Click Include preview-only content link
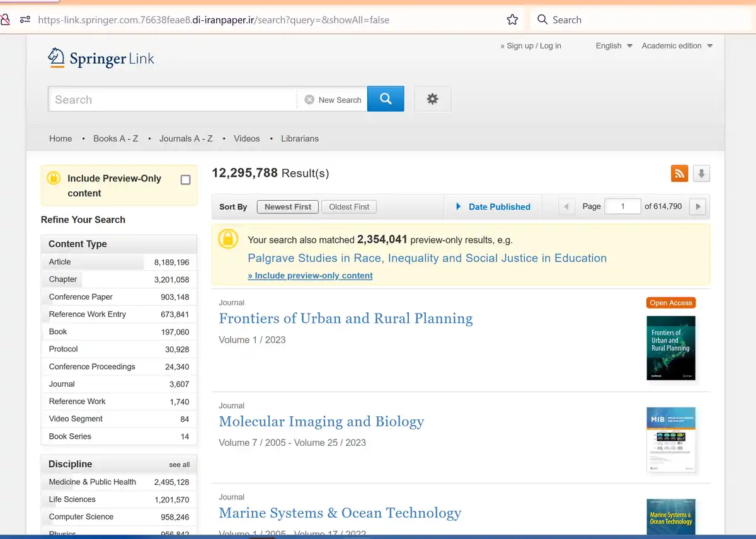Viewport: 756px width, 539px height. click(311, 276)
